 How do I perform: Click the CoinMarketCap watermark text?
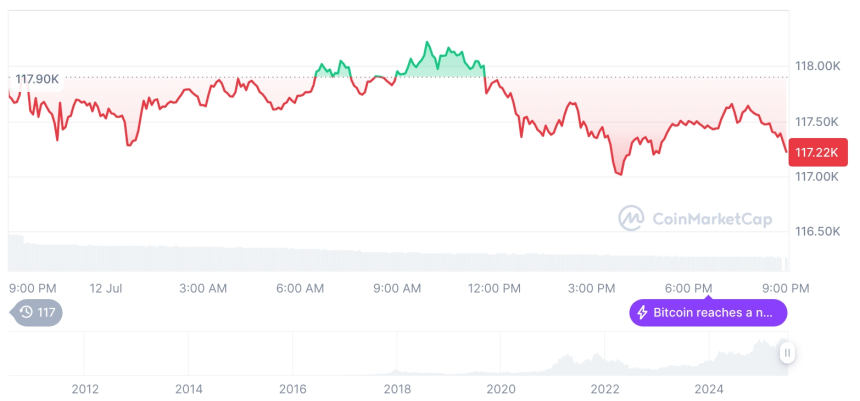coord(711,219)
